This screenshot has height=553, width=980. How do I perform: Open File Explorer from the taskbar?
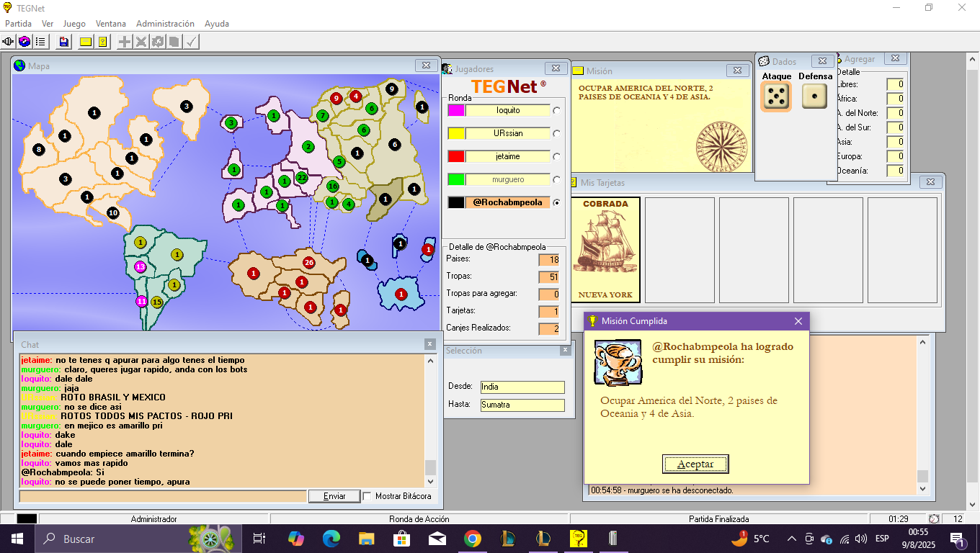[367, 538]
